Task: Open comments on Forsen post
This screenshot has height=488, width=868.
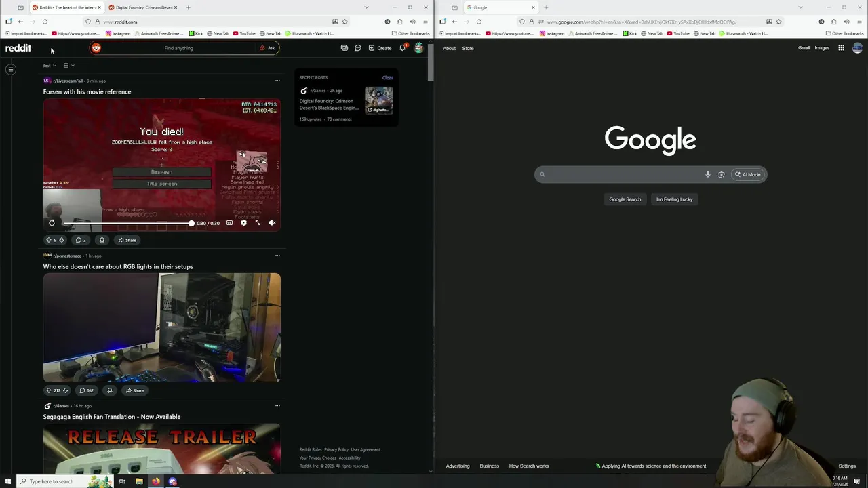Action: tap(81, 240)
